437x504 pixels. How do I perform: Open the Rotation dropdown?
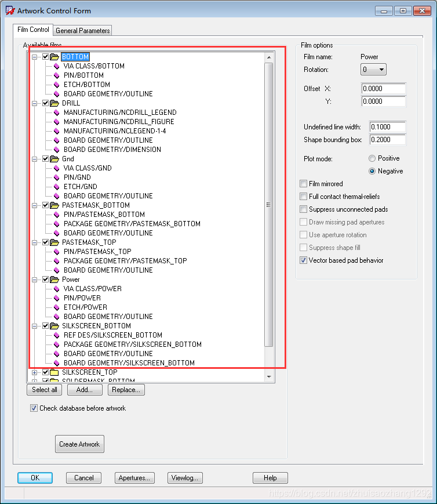[x=373, y=70]
